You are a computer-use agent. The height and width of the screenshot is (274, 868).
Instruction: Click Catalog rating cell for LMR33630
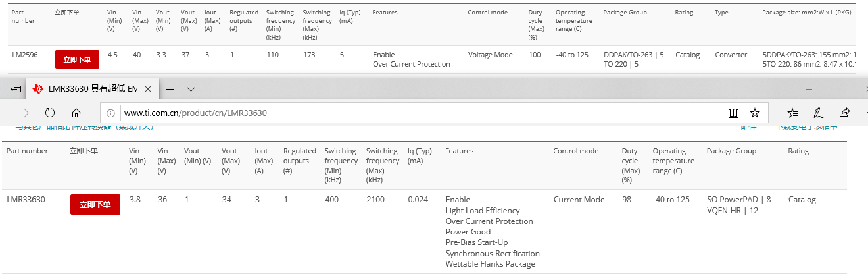802,200
